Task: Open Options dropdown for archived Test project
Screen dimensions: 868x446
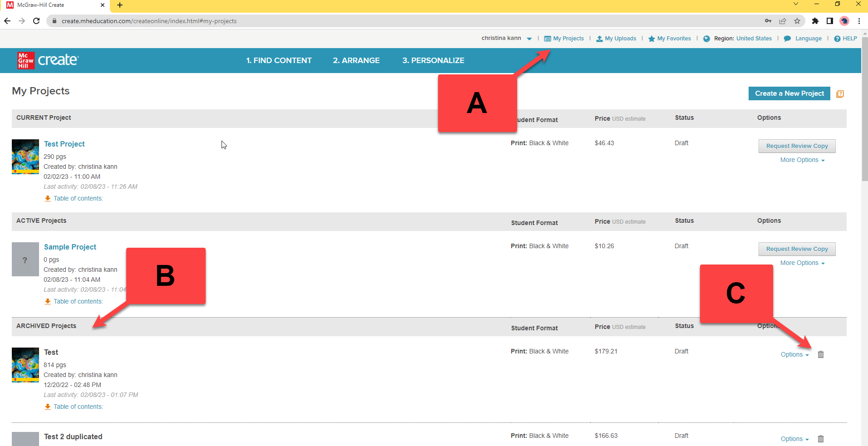Action: (x=794, y=355)
